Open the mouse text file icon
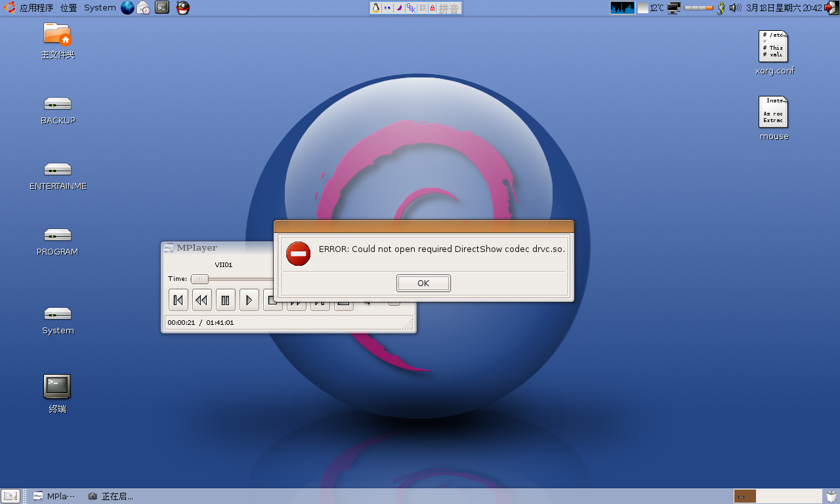The image size is (840, 504). coord(774,118)
